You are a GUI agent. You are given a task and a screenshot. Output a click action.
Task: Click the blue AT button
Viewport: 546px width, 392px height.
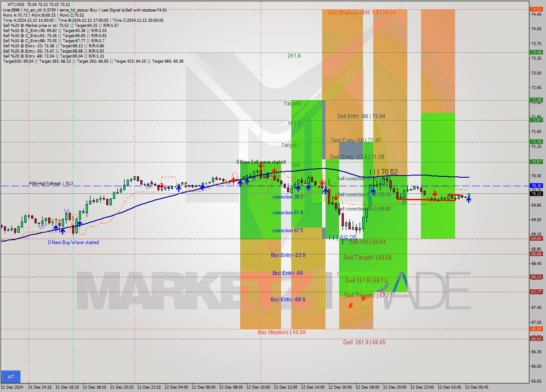11,377
